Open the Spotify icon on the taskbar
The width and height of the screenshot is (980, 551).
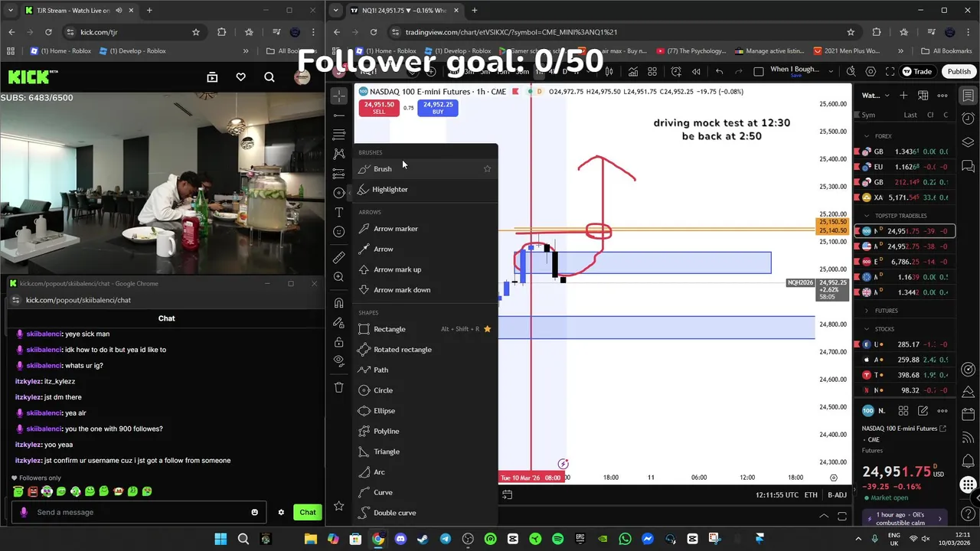tap(558, 539)
